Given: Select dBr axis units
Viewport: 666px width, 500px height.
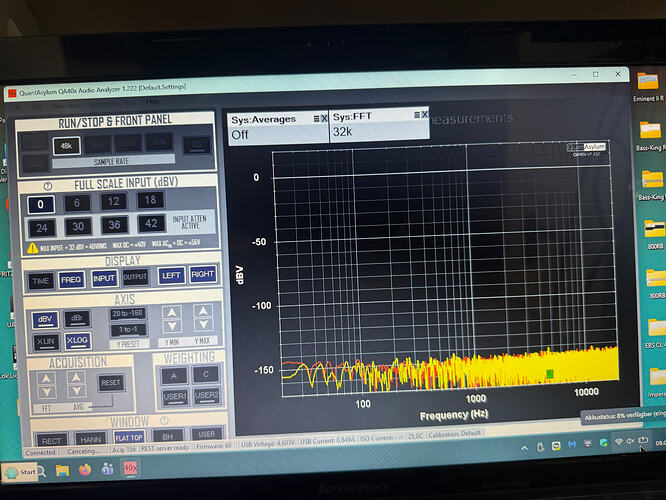Looking at the screenshot, I should (77, 318).
